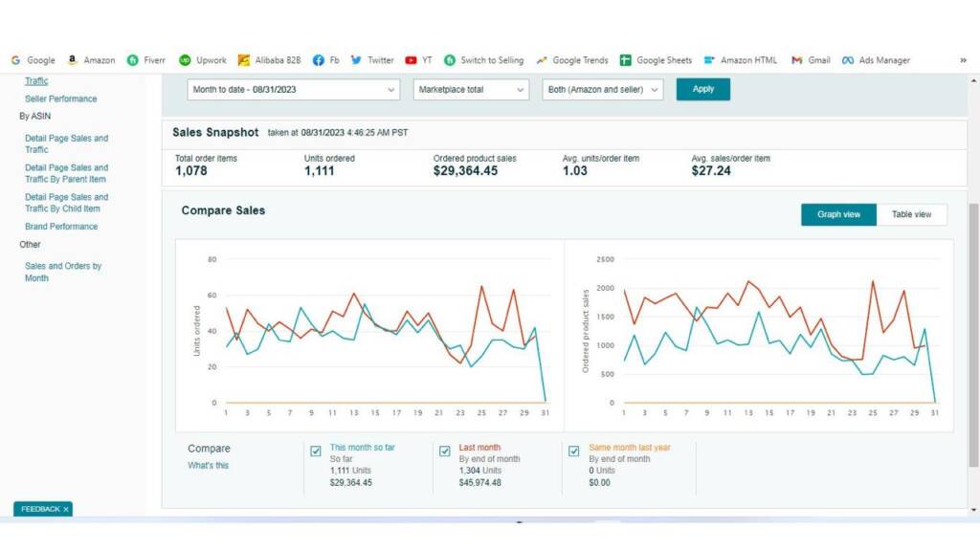
Task: Open the Gmail bookmark icon
Action: [797, 60]
